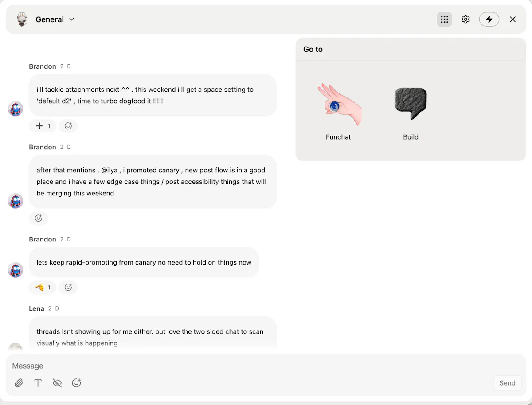Click the Send button
This screenshot has width=532, height=405.
[x=507, y=383]
